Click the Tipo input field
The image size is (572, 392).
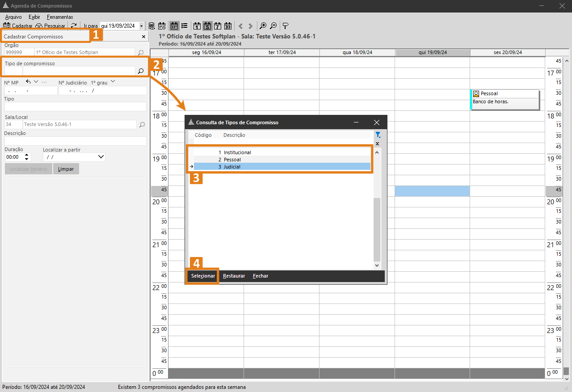pos(76,106)
